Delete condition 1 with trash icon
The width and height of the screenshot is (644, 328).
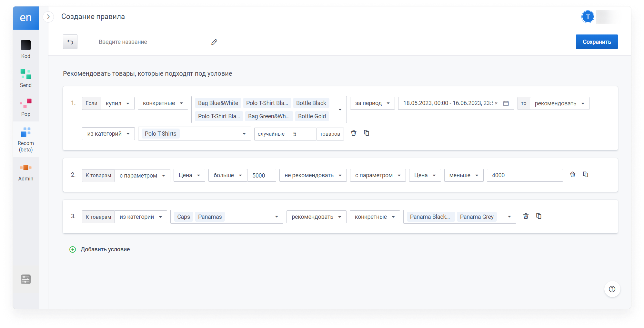point(354,133)
